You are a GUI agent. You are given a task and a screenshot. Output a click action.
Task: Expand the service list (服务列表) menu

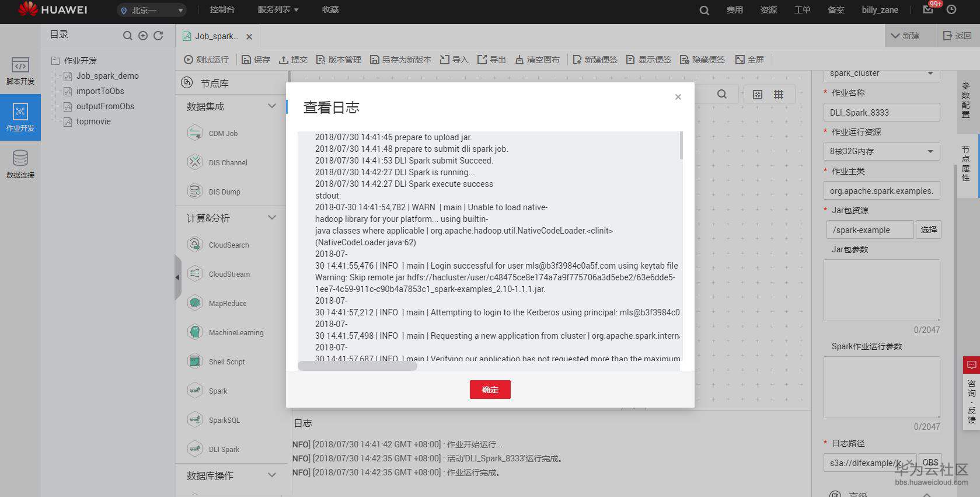(x=278, y=10)
